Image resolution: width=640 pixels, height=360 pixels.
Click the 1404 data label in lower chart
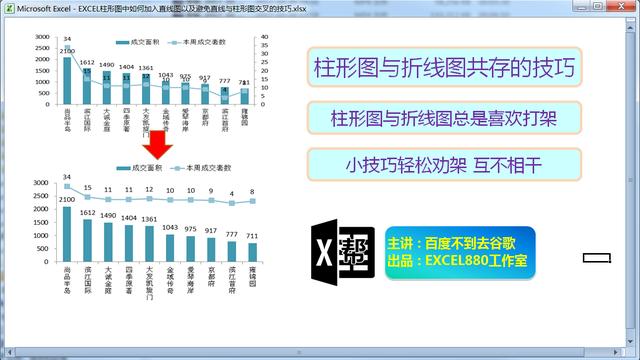pos(129,218)
